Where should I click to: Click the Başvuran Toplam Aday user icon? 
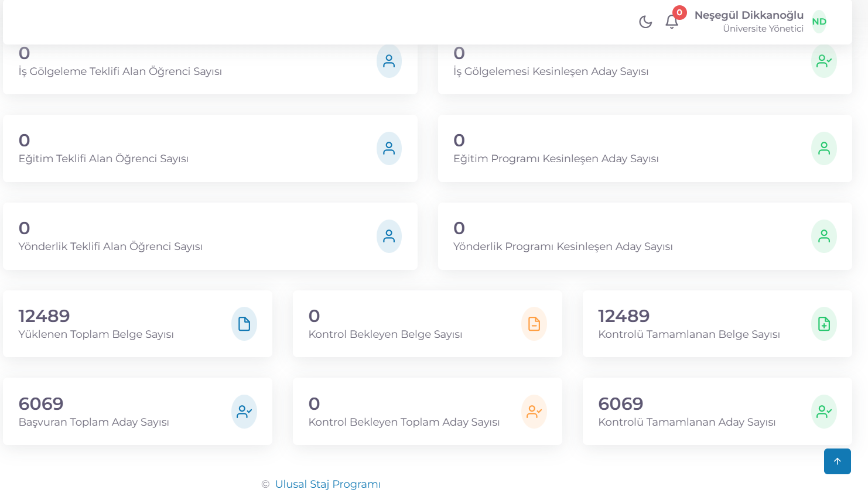[244, 412]
